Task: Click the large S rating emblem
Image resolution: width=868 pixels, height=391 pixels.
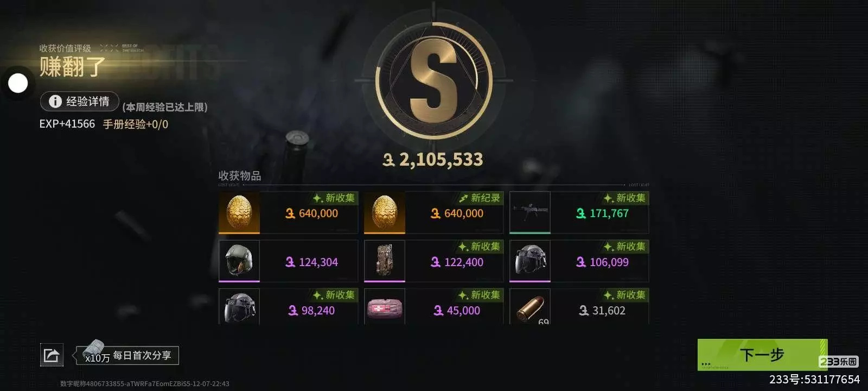Action: [x=433, y=81]
